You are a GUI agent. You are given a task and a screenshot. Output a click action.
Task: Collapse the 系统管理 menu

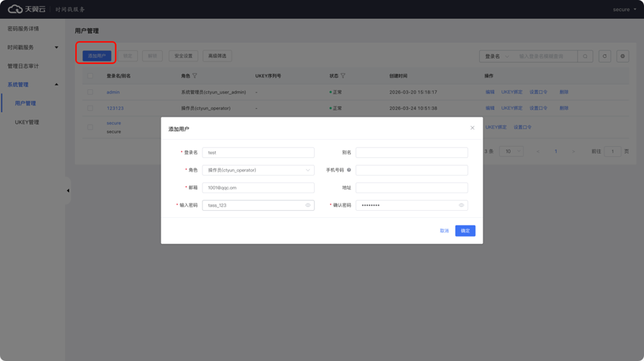pyautogui.click(x=33, y=85)
